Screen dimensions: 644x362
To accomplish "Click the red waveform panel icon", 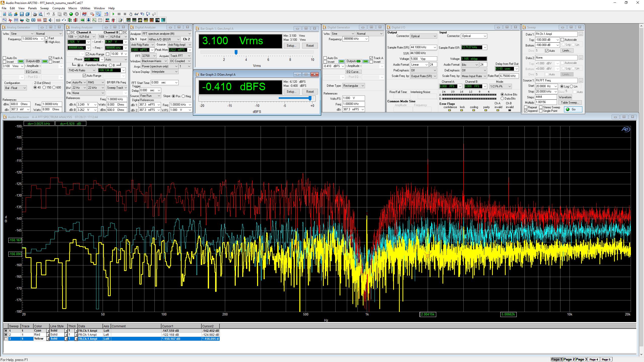I will (39, 20).
